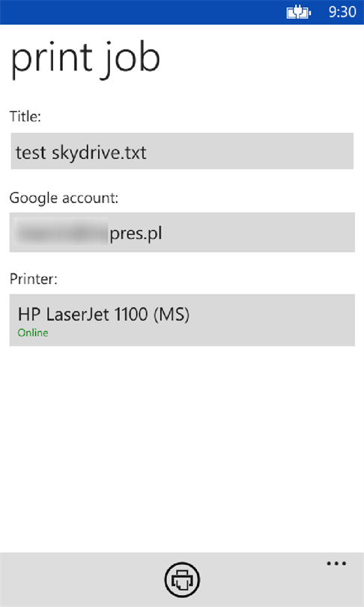The height and width of the screenshot is (607, 364).
Task: Tap the 'pres.pl' text in account field
Action: pyautogui.click(x=136, y=233)
